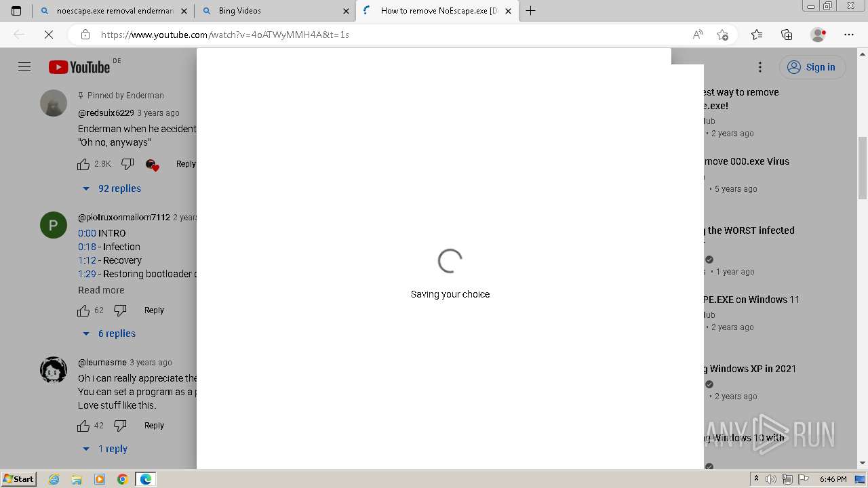Stop loading the page
Screen dimensions: 868x488
49,35
